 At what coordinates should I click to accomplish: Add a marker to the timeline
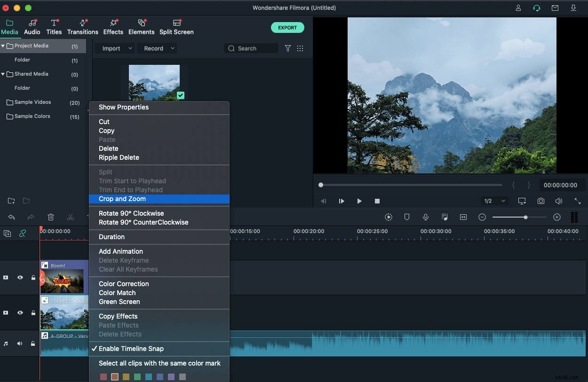coord(407,217)
